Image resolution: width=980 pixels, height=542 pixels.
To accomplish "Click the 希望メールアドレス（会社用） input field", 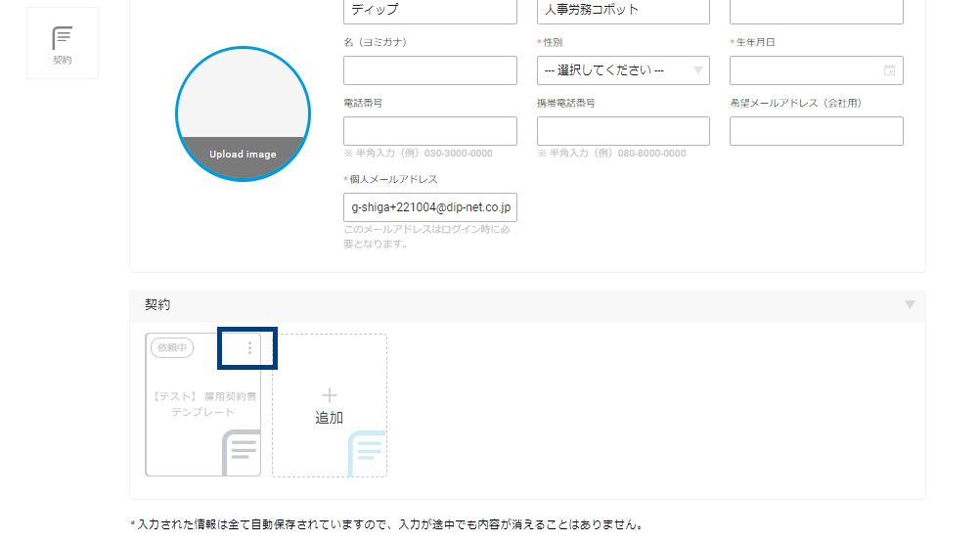I will (817, 131).
